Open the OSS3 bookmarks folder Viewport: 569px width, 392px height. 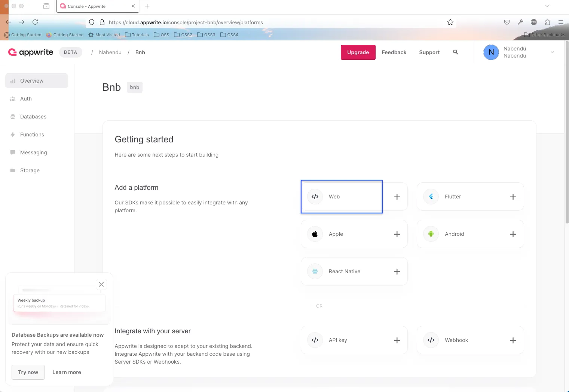(x=206, y=35)
